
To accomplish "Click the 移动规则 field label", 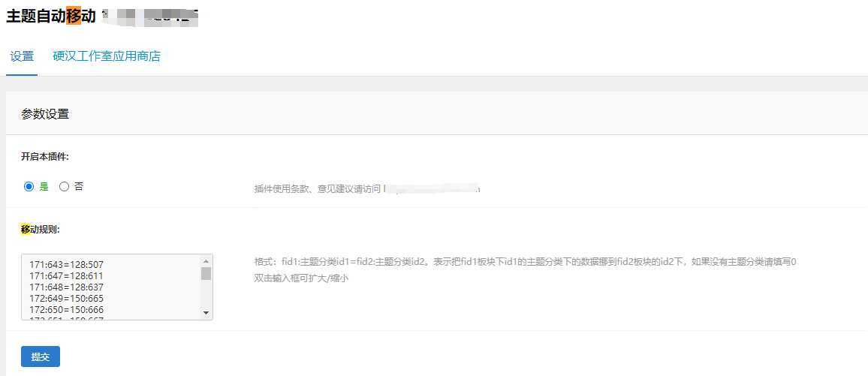I will coord(40,230).
